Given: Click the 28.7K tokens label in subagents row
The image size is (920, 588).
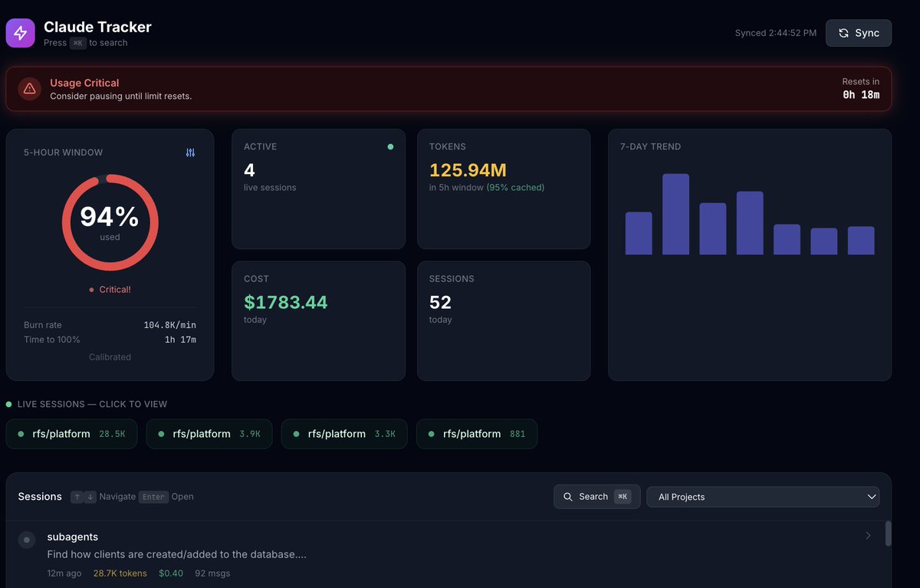Looking at the screenshot, I should point(120,573).
